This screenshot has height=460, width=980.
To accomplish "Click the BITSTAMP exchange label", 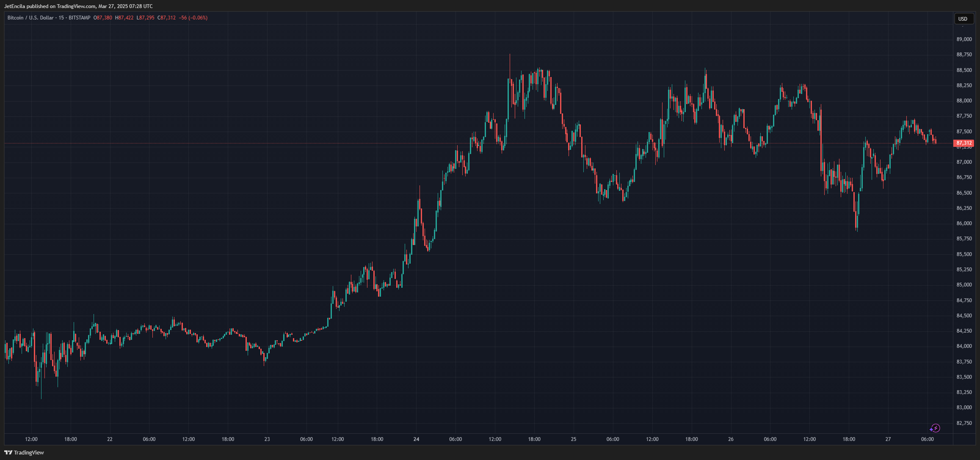I will (79, 18).
